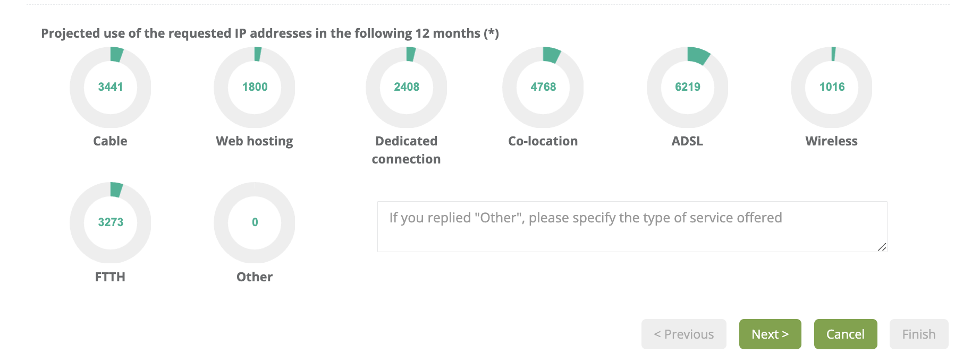Viewport: 980px width, 362px height.
Task: Click the Next button
Action: coord(770,334)
